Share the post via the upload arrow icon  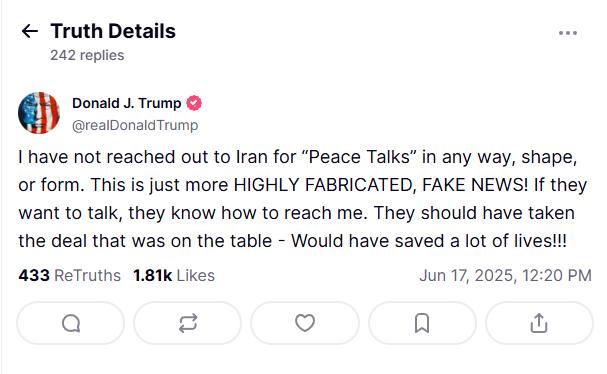(x=539, y=323)
